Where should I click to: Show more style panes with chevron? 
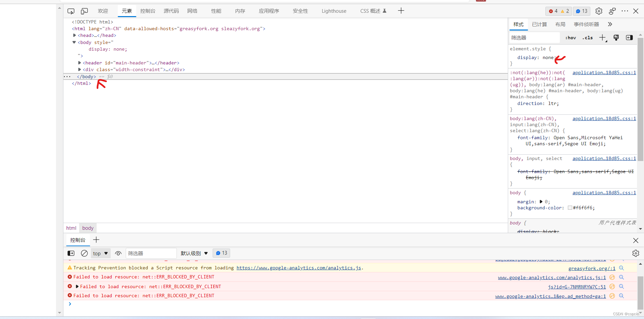(x=610, y=24)
